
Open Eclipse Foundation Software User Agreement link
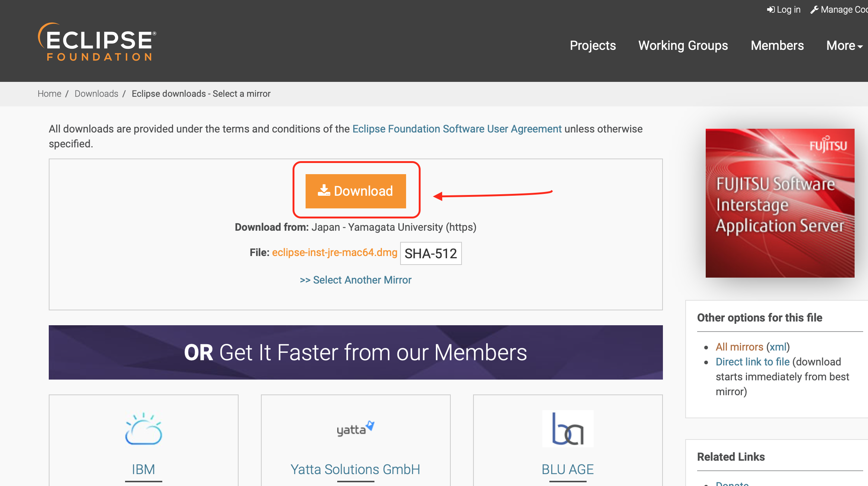[457, 129]
